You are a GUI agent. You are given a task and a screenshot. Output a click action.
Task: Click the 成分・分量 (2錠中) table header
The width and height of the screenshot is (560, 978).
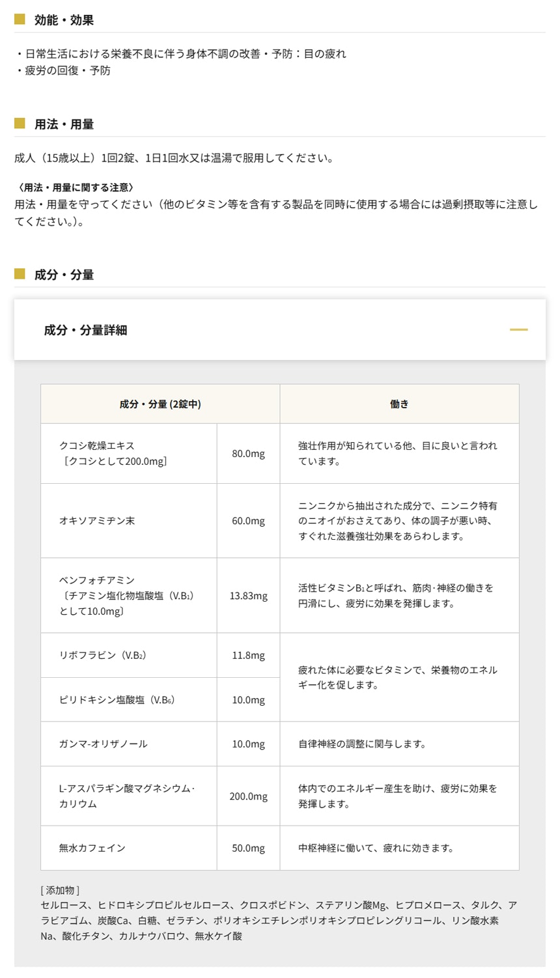pos(160,404)
